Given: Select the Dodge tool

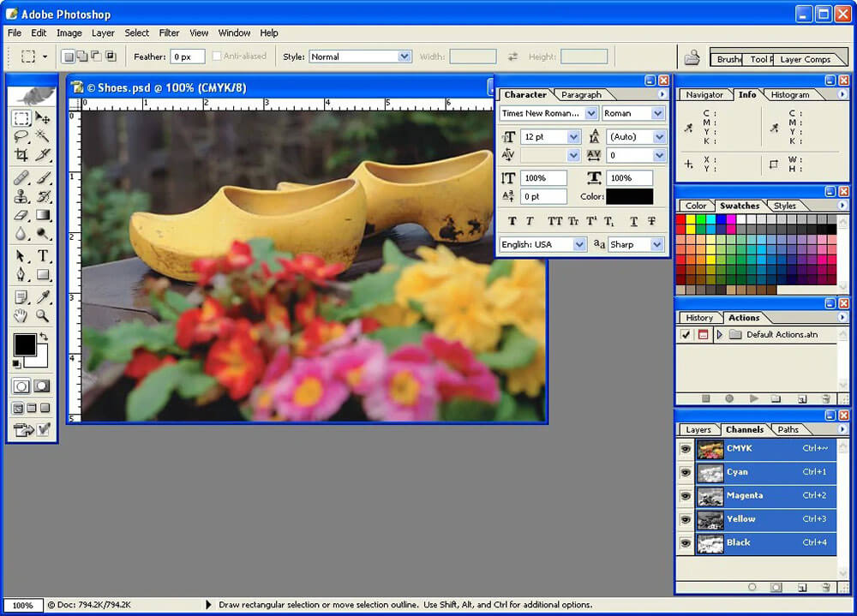Looking at the screenshot, I should [43, 234].
